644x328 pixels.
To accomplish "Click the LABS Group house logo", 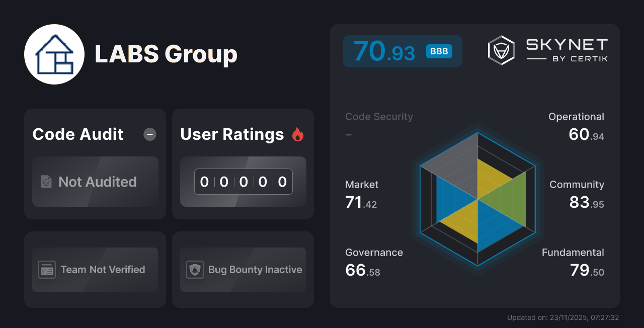I will pos(54,54).
